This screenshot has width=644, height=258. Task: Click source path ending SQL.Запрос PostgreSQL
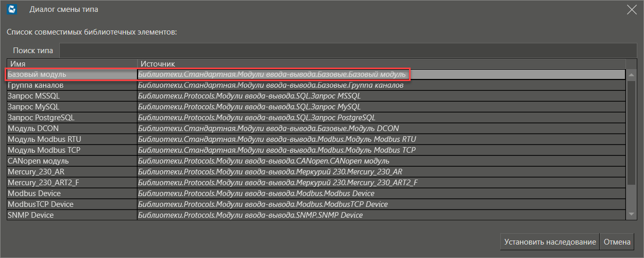click(257, 118)
